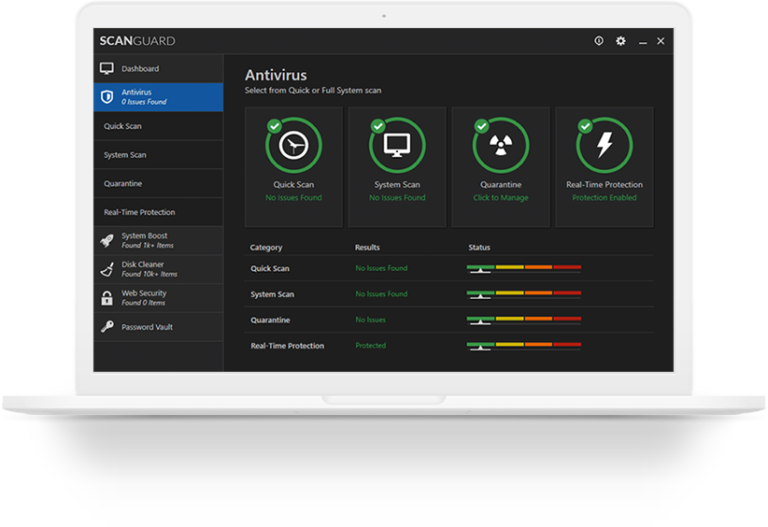Open Quarantine from sidebar submenu
This screenshot has height=527, width=768.
point(158,183)
